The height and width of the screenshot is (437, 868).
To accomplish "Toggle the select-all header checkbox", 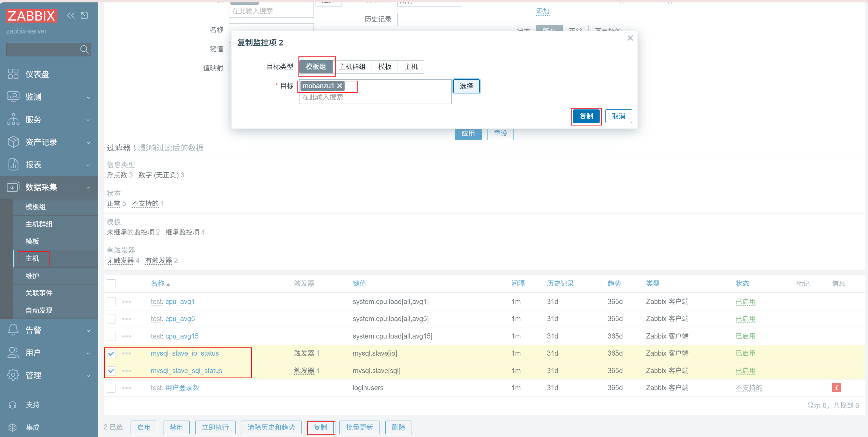I will (111, 283).
